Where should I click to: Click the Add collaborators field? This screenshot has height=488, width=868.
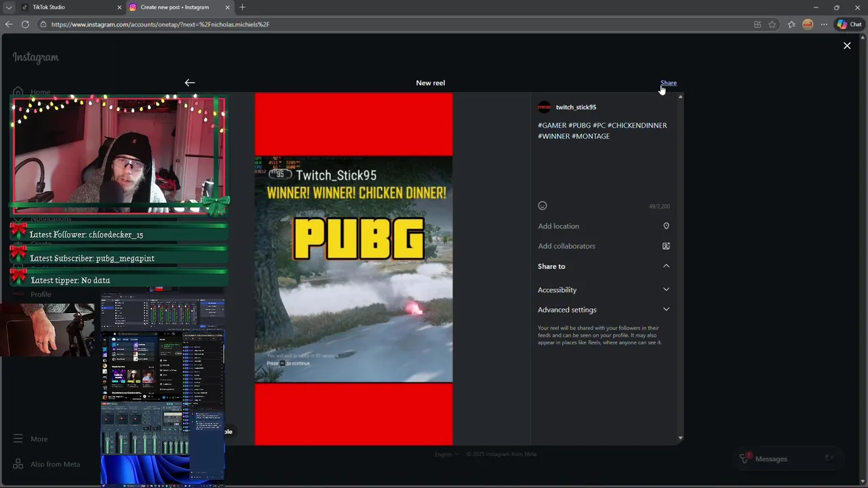604,246
